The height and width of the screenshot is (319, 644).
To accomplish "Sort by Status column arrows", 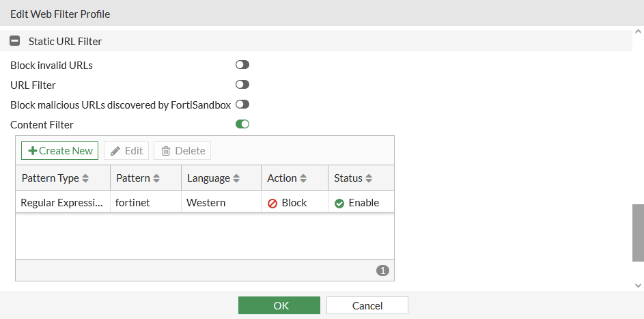I will pos(369,178).
